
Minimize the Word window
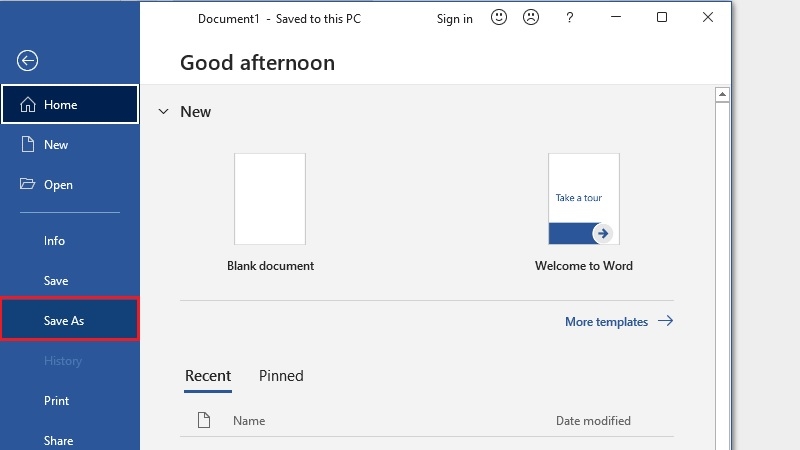[616, 17]
